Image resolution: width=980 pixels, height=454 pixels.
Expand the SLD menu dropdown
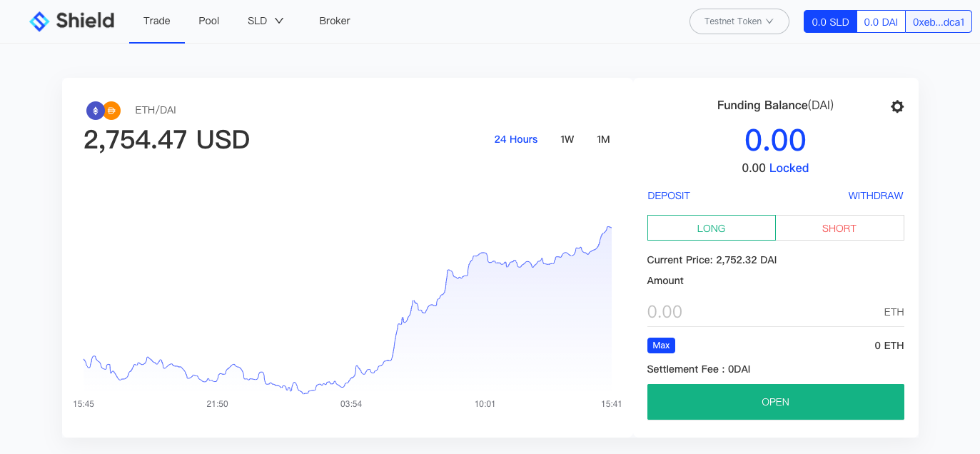pyautogui.click(x=266, y=21)
